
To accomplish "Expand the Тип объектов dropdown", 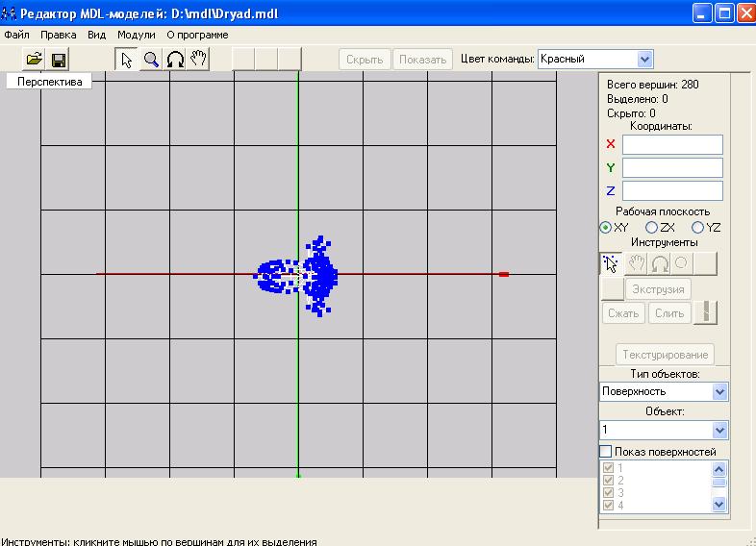I will (x=719, y=392).
